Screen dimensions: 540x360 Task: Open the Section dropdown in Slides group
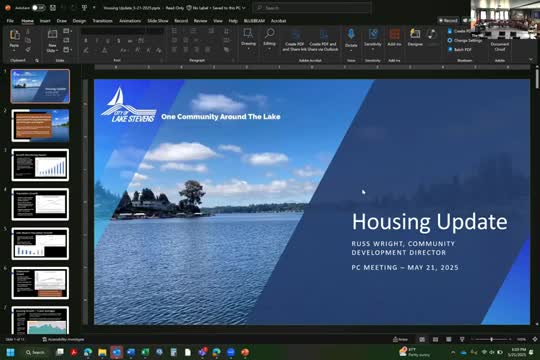(68, 50)
